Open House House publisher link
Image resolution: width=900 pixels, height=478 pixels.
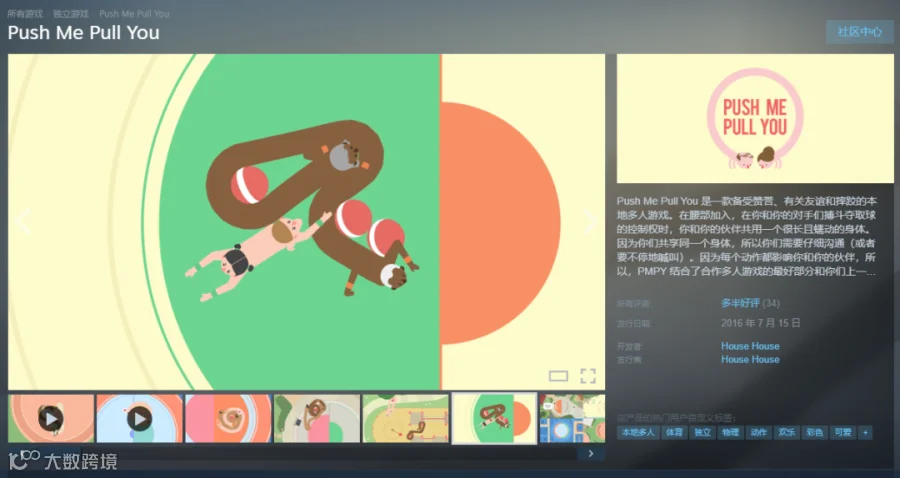point(750,359)
